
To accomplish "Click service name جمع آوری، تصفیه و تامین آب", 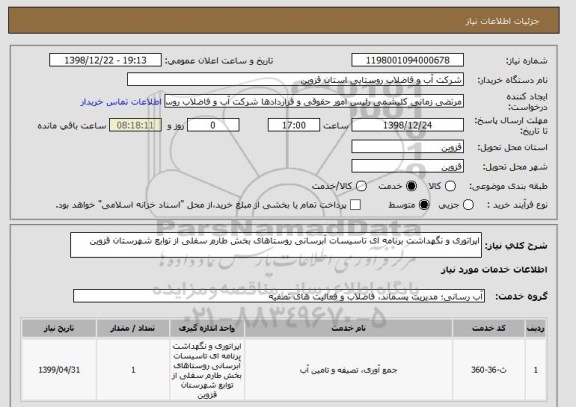I will 348,370.
